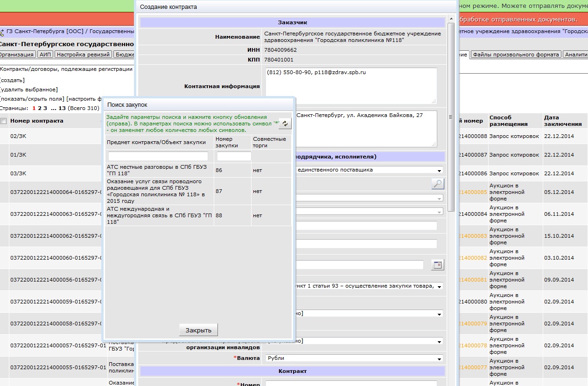Image resolution: width=588 pixels, height=386 pixels.
Task: Click the Поиск закупок popup title bar
Action: coord(198,105)
